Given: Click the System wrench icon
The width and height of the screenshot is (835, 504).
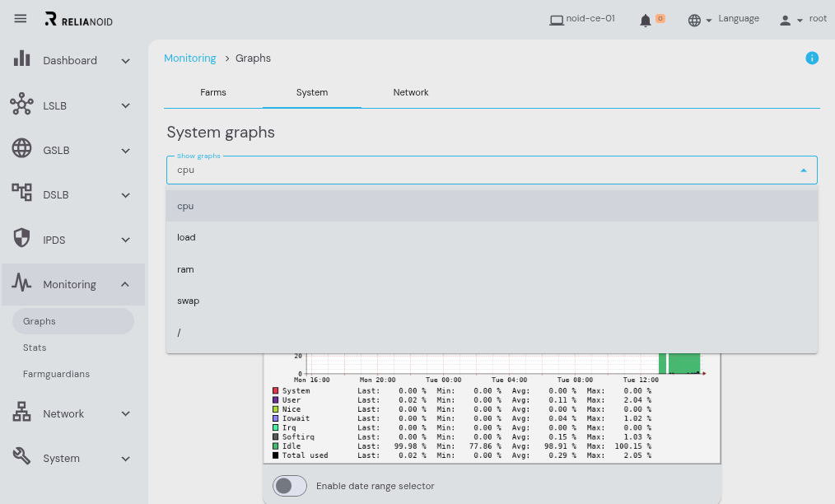Looking at the screenshot, I should 22,456.
